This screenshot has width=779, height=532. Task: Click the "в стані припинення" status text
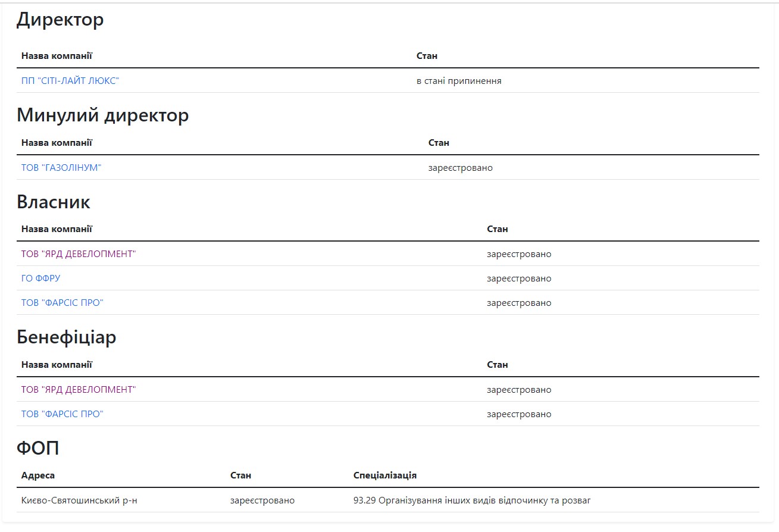point(459,81)
